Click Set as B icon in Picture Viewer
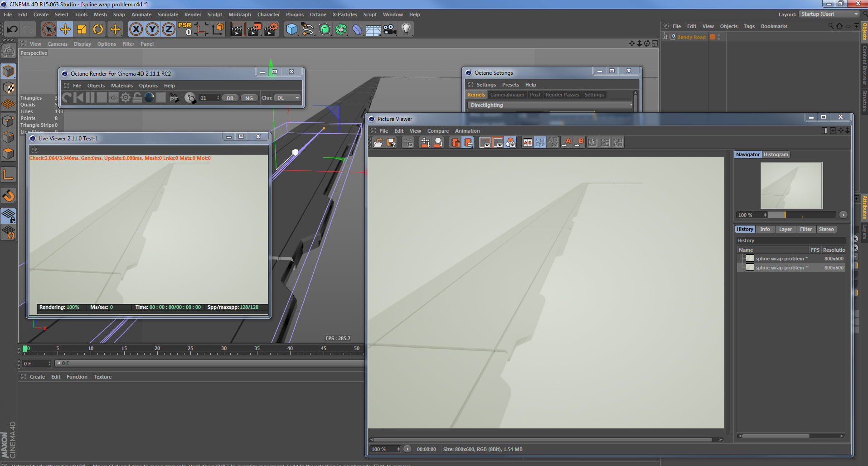The width and height of the screenshot is (868, 466). pyautogui.click(x=579, y=143)
